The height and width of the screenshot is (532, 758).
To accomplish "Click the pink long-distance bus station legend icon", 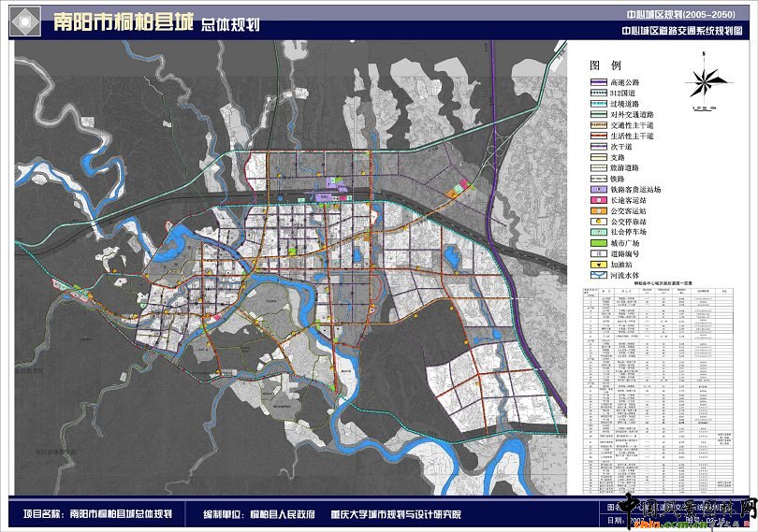I will 593,200.
